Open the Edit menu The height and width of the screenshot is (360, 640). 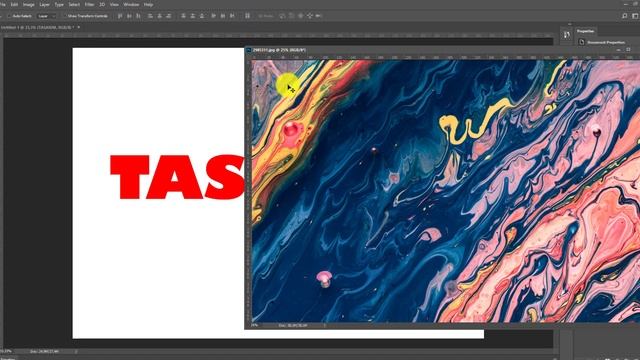(14, 4)
